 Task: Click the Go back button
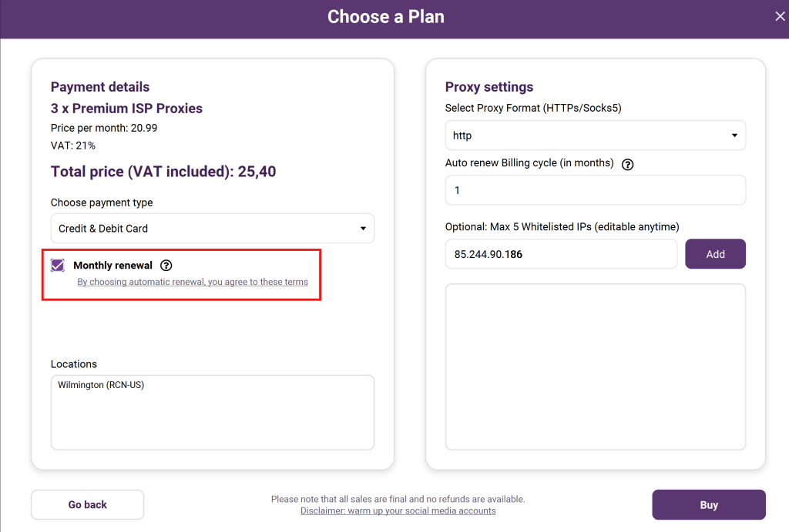87,505
